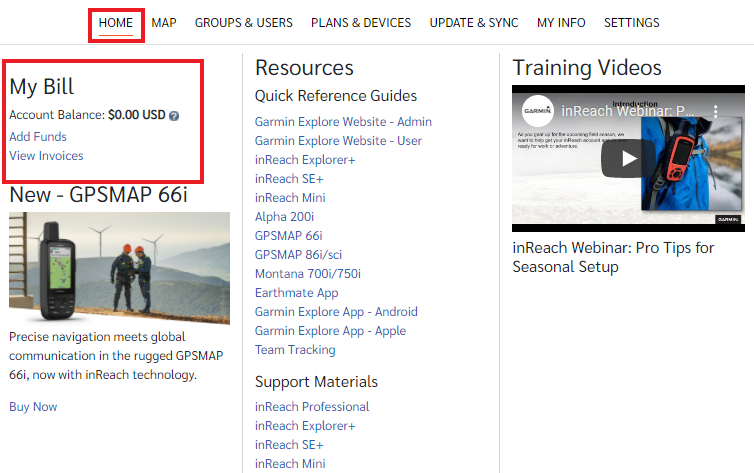Click the 'My Bill' heading

point(41,87)
